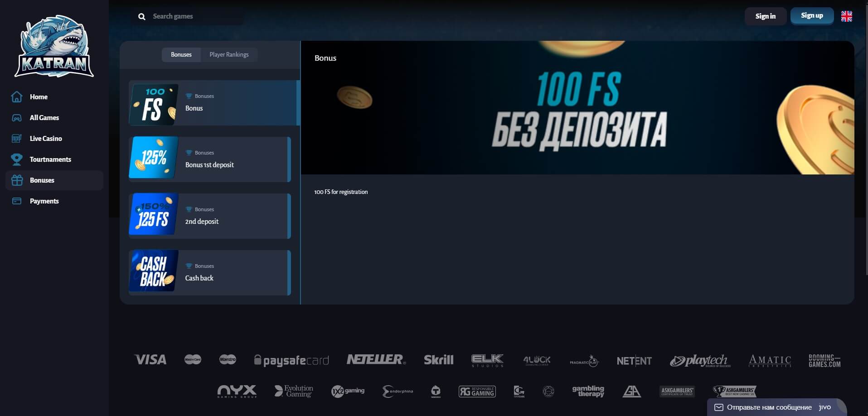Select the Cash back bonus card
868x416 pixels.
point(210,273)
